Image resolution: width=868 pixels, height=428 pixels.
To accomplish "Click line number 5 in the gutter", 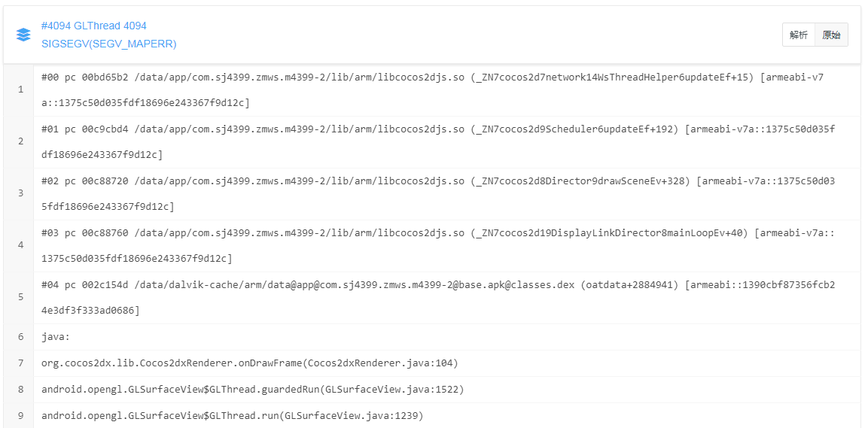I will pos(20,297).
